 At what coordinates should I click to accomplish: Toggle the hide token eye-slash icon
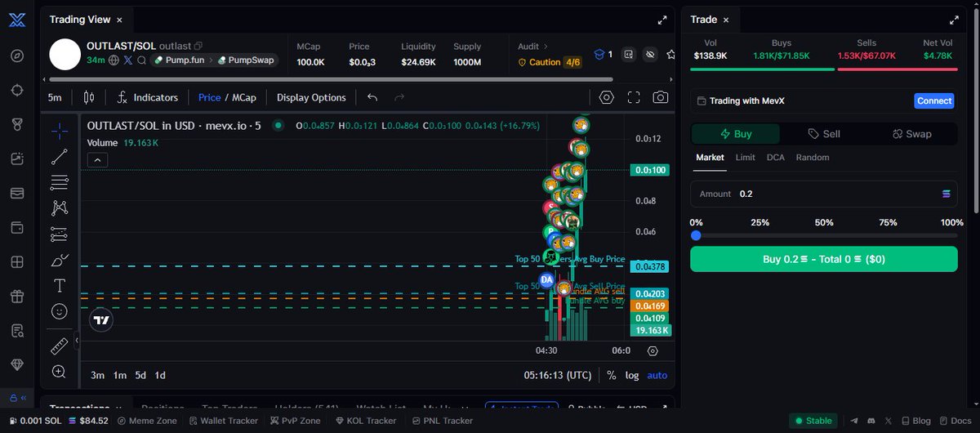click(650, 54)
